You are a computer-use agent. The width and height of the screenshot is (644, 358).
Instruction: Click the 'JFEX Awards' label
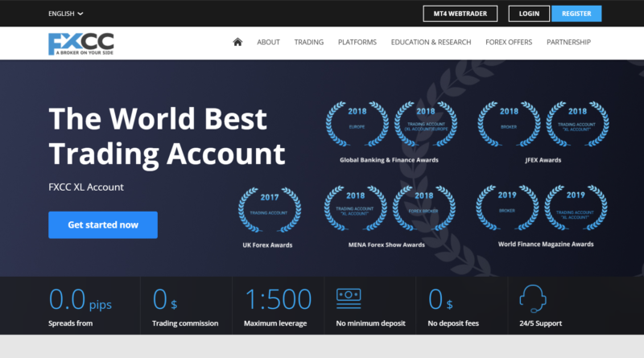tap(543, 160)
